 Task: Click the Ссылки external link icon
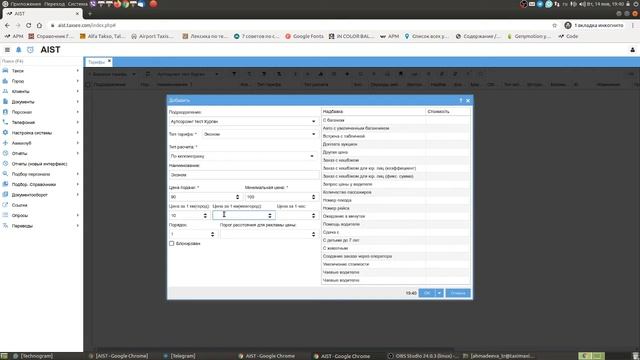[x=5, y=205]
